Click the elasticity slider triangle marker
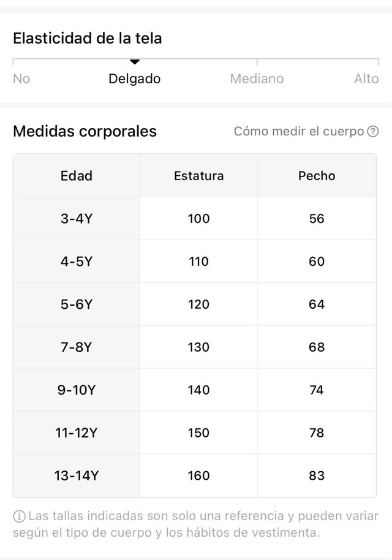 coord(135,62)
